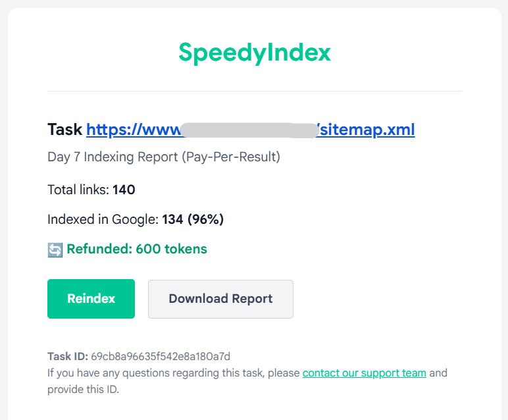Open the contact our support team link
This screenshot has width=508, height=420.
(364, 373)
